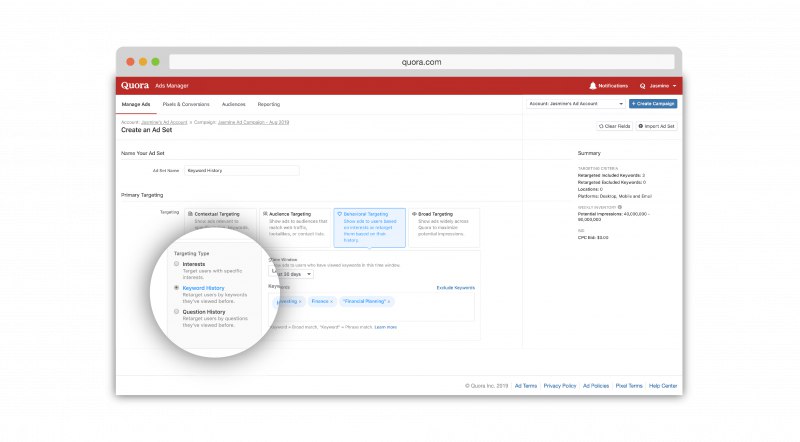This screenshot has height=442, width=800.
Task: Click the Create Campaign button
Action: pos(653,104)
